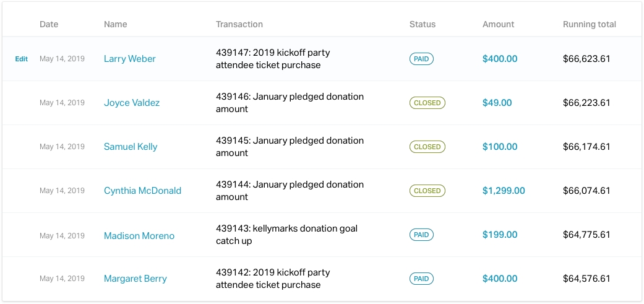Open Margaret Berry's name link

tap(135, 279)
